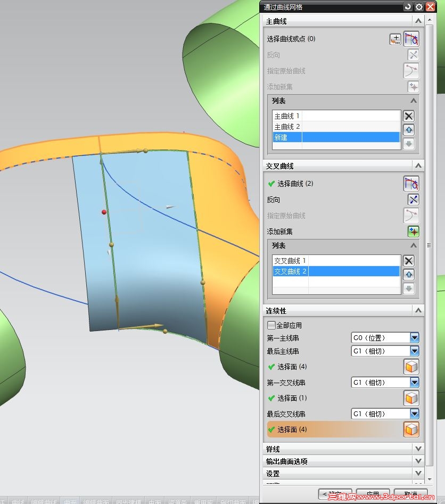Collapse the 列表 group under 交叉曲线
Image resolution: width=445 pixels, height=504 pixels.
coord(414,245)
